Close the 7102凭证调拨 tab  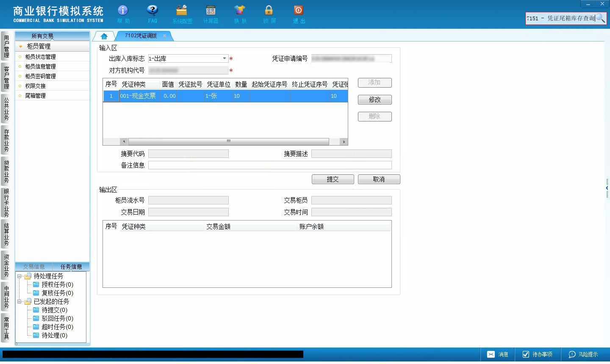click(x=165, y=36)
